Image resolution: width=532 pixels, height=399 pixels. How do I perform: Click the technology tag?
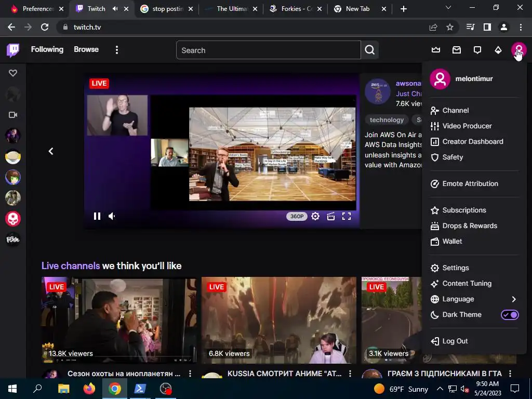pos(387,120)
